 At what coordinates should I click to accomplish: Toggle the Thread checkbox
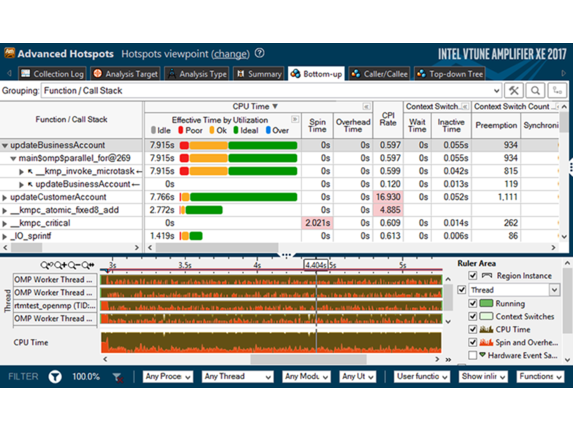(x=462, y=289)
